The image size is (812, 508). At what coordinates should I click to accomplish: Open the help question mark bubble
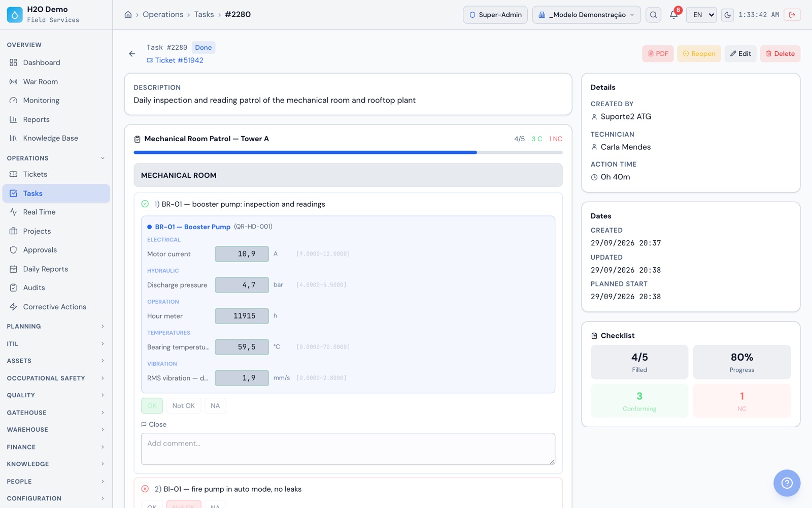[787, 483]
